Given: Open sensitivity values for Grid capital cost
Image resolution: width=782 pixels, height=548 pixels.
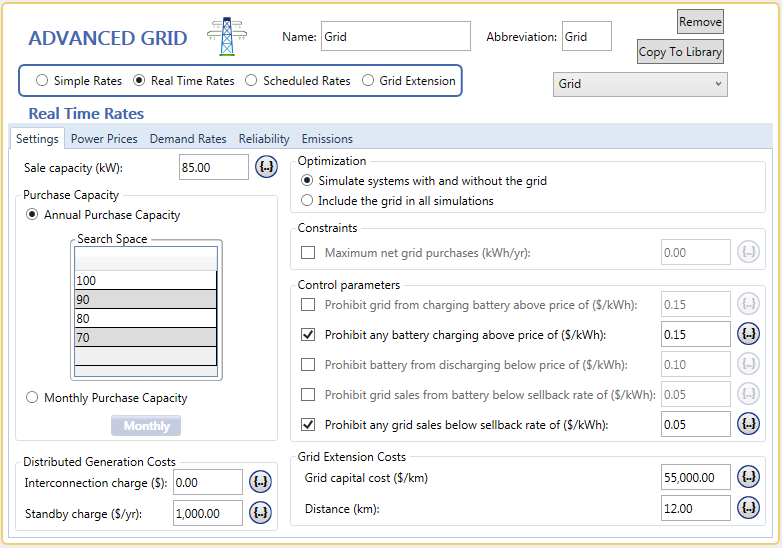Looking at the screenshot, I should point(748,477).
